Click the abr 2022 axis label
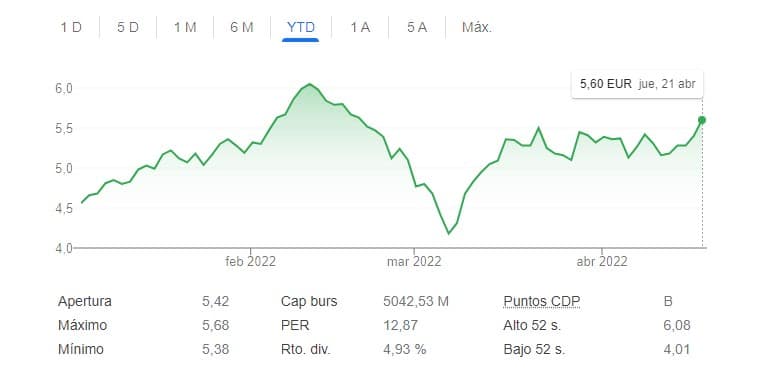 [x=602, y=262]
